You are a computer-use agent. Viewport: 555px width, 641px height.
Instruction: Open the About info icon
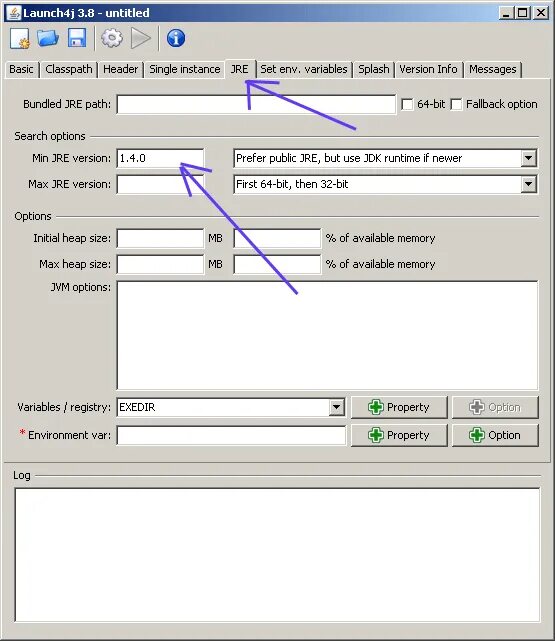point(176,38)
